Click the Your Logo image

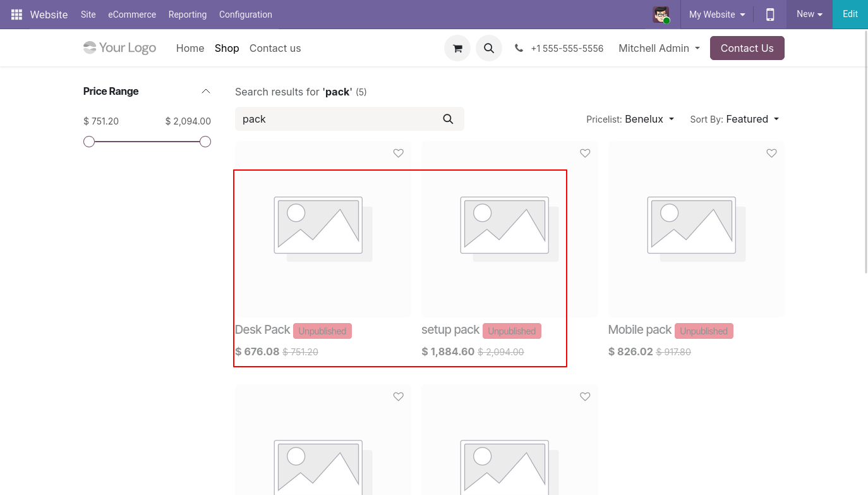coord(119,48)
